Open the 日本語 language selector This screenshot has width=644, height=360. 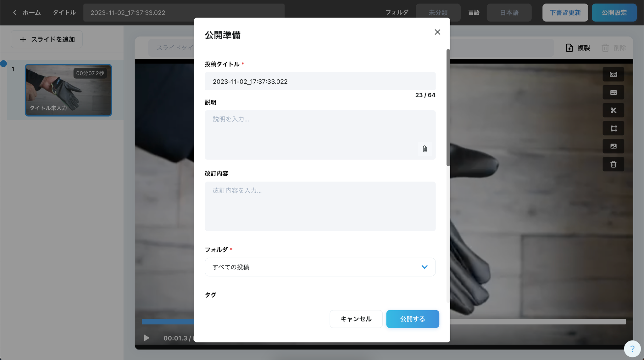pos(509,13)
